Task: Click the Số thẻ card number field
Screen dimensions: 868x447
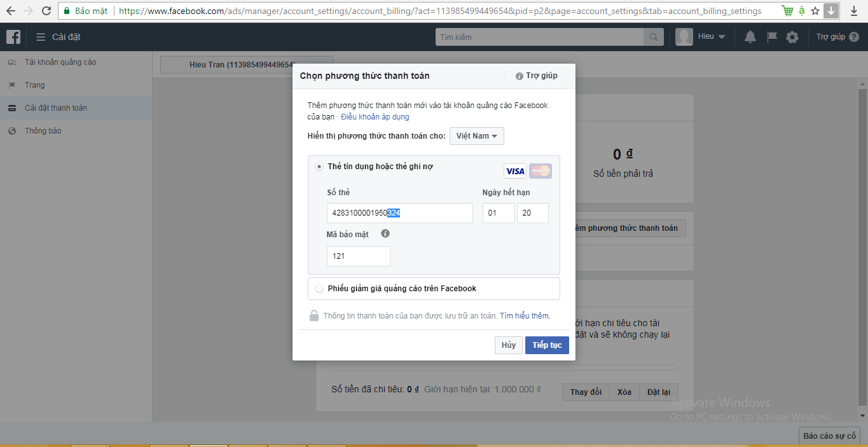Action: point(399,213)
